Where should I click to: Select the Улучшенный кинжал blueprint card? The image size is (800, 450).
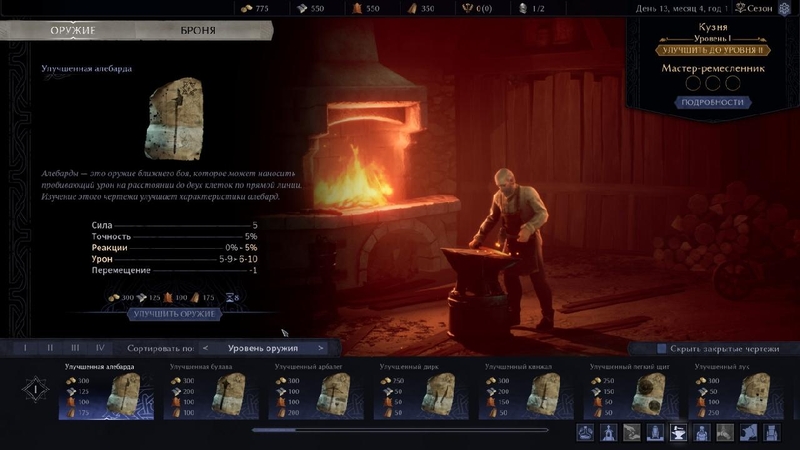click(x=527, y=391)
